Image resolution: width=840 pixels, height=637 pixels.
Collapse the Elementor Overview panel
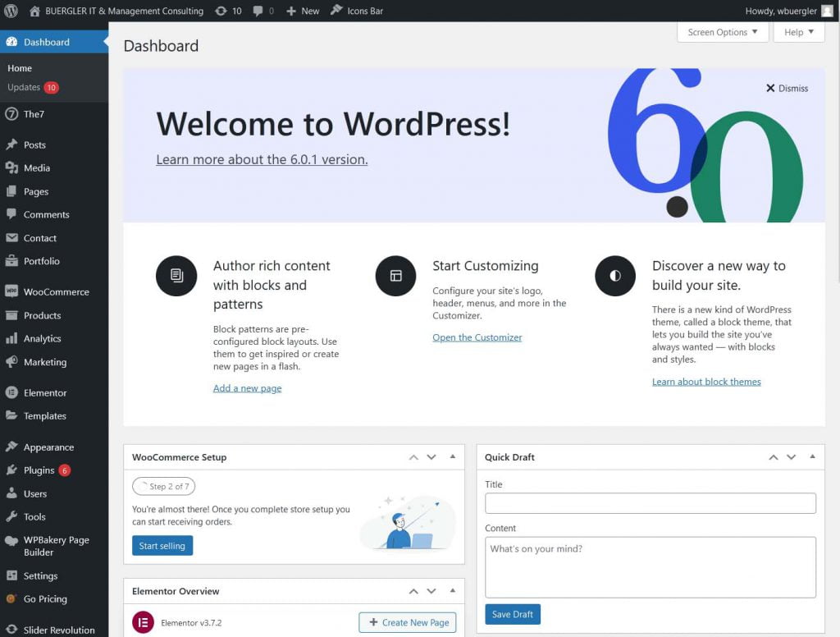tap(453, 591)
